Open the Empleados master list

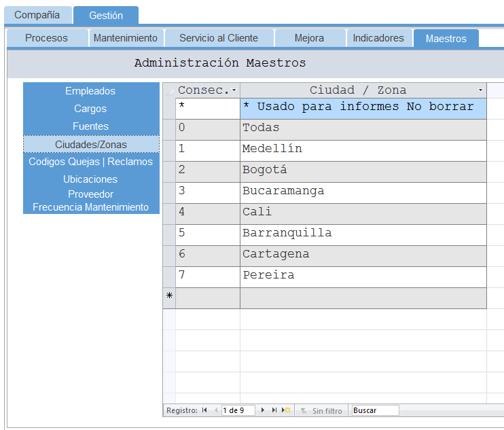point(90,91)
